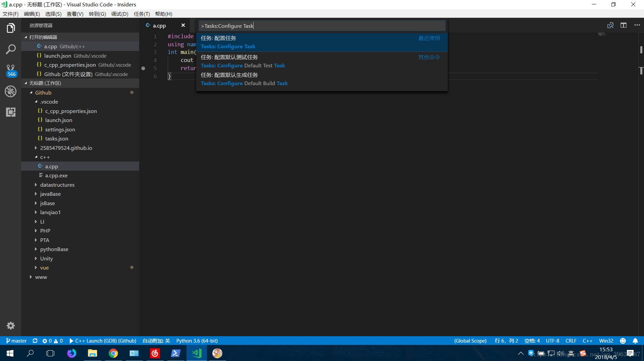The height and width of the screenshot is (361, 644).
Task: Toggle auto attach setting in status bar
Action: click(156, 341)
